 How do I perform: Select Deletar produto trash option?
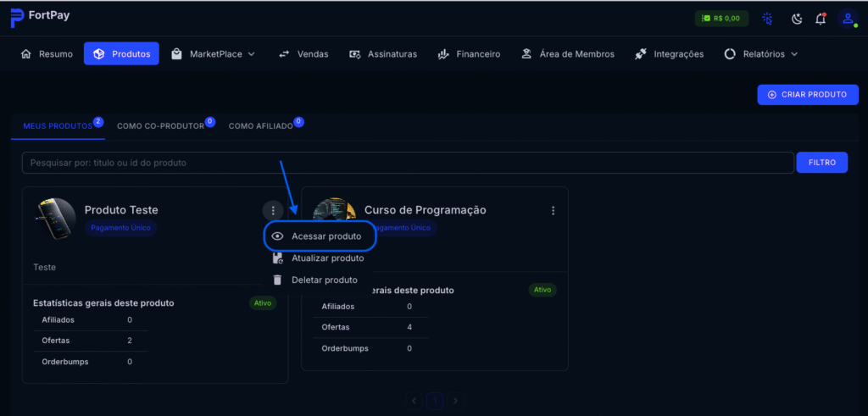pyautogui.click(x=324, y=280)
